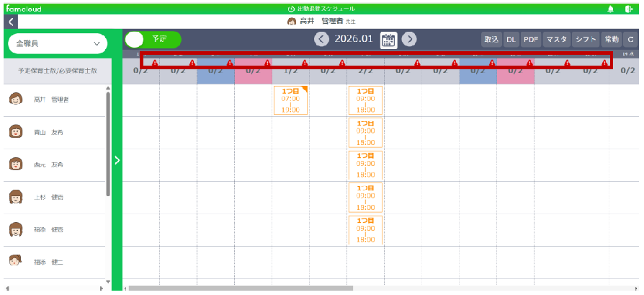Click the logout icon in the top bar
Image resolution: width=644 pixels, height=295 pixels.
pos(630,9)
